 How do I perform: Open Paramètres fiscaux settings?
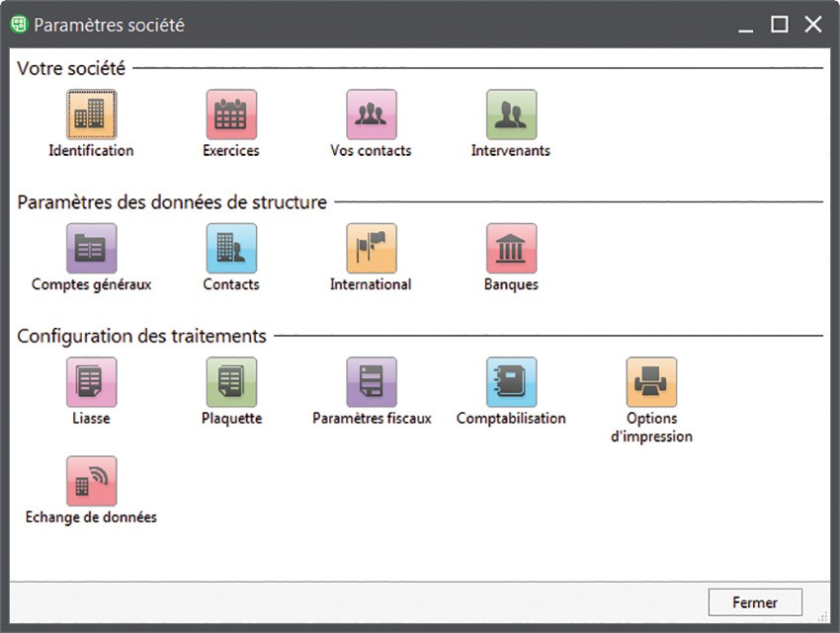[371, 382]
